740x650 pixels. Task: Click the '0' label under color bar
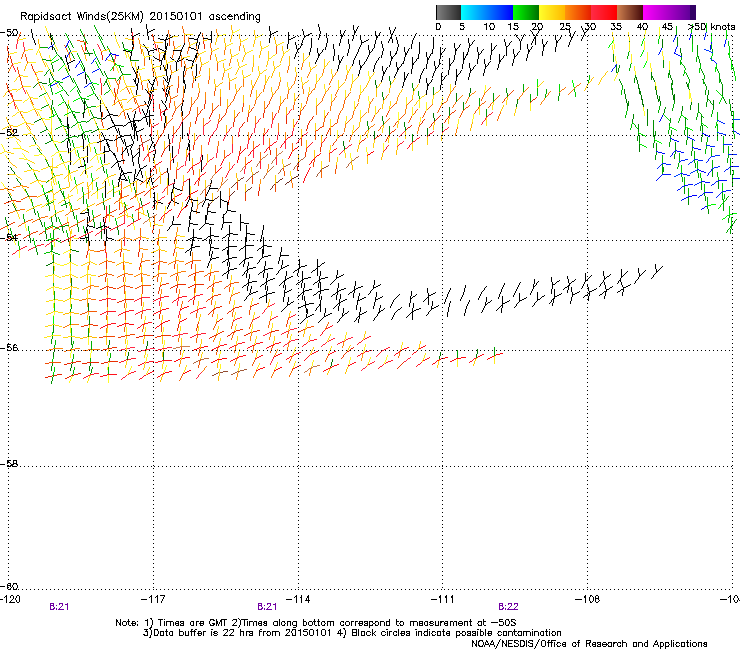438,27
